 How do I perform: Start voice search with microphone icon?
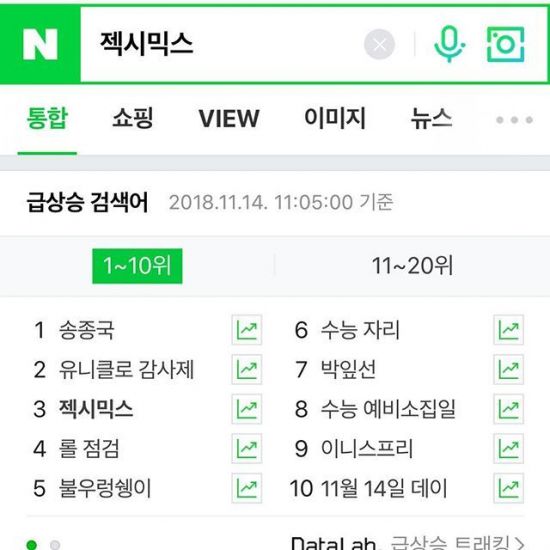(x=449, y=44)
